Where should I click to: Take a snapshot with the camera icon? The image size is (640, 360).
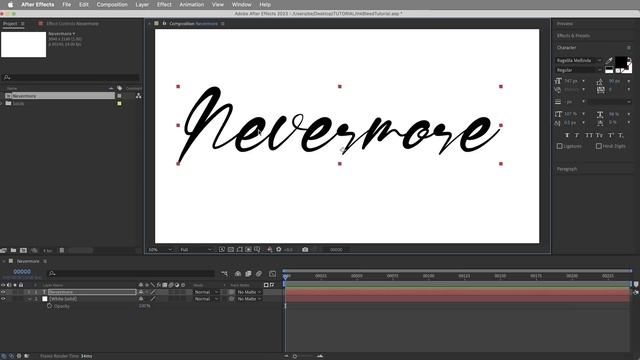(305, 249)
